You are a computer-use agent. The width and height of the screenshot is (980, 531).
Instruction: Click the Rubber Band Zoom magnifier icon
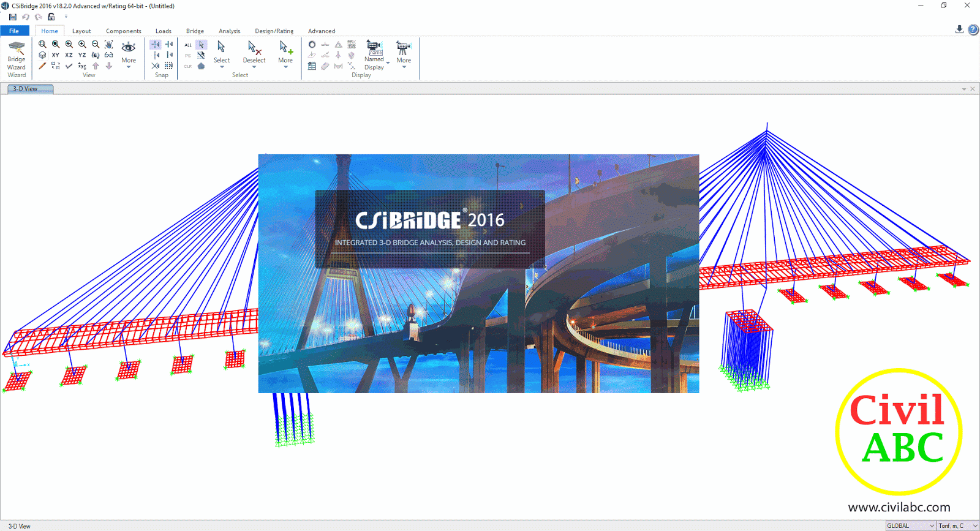pyautogui.click(x=42, y=44)
